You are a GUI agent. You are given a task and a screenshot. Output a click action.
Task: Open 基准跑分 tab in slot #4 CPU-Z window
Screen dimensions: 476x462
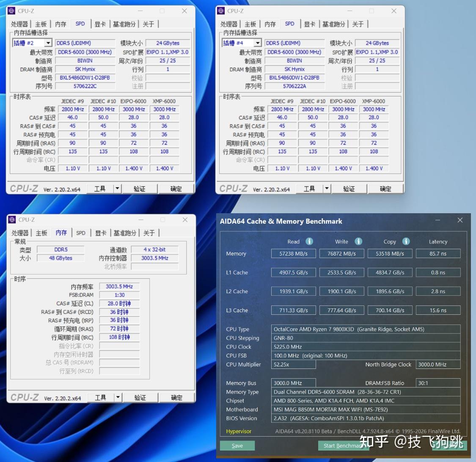coord(333,24)
